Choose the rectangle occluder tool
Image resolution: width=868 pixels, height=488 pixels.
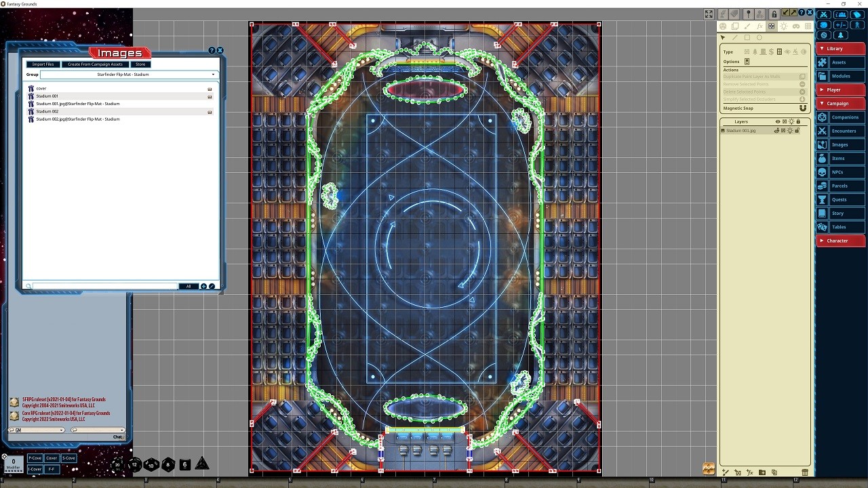747,37
